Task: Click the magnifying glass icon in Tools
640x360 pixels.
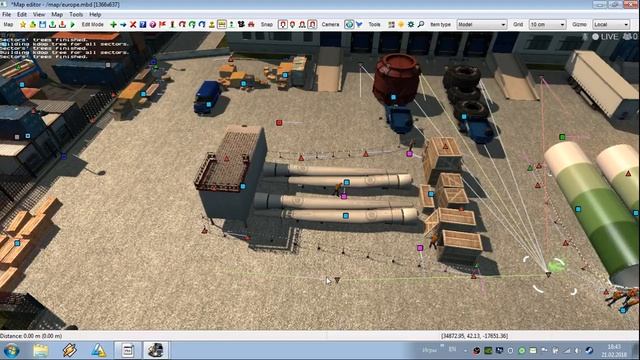Action: pyautogui.click(x=421, y=25)
